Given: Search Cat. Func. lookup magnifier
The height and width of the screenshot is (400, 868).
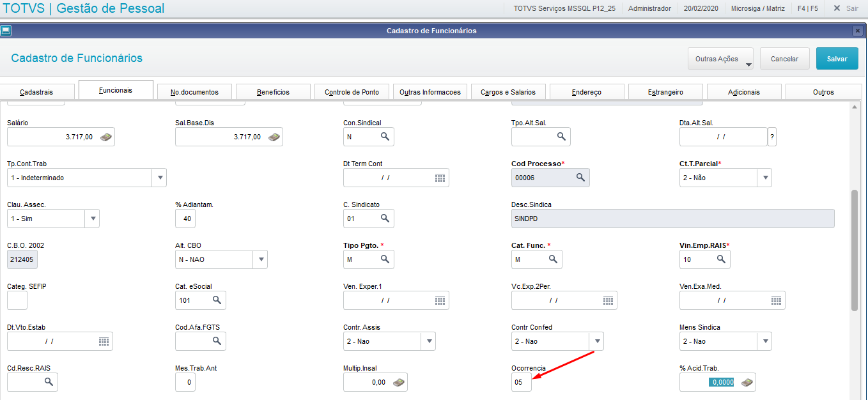Looking at the screenshot, I should [553, 259].
